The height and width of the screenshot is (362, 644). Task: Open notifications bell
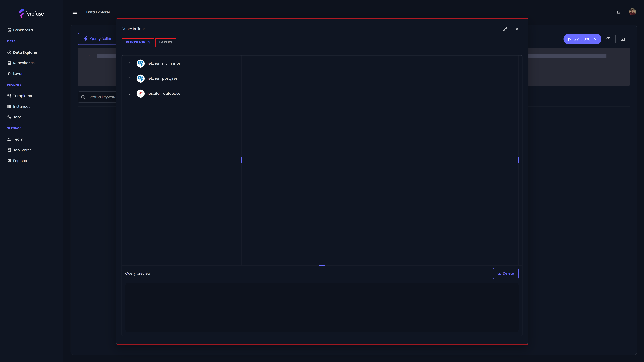(x=618, y=12)
